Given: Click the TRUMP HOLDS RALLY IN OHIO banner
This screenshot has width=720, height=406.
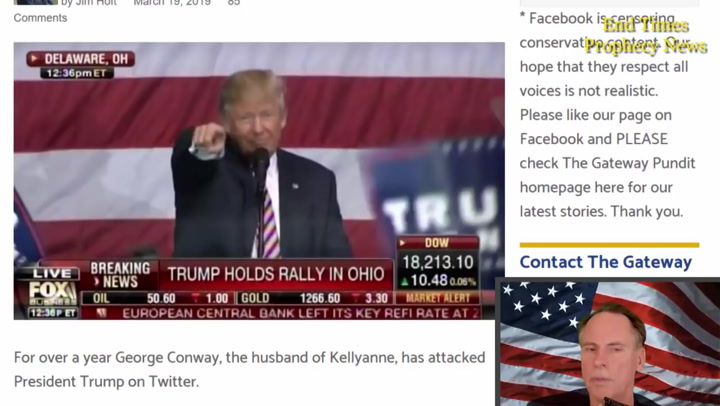Looking at the screenshot, I should tap(276, 274).
